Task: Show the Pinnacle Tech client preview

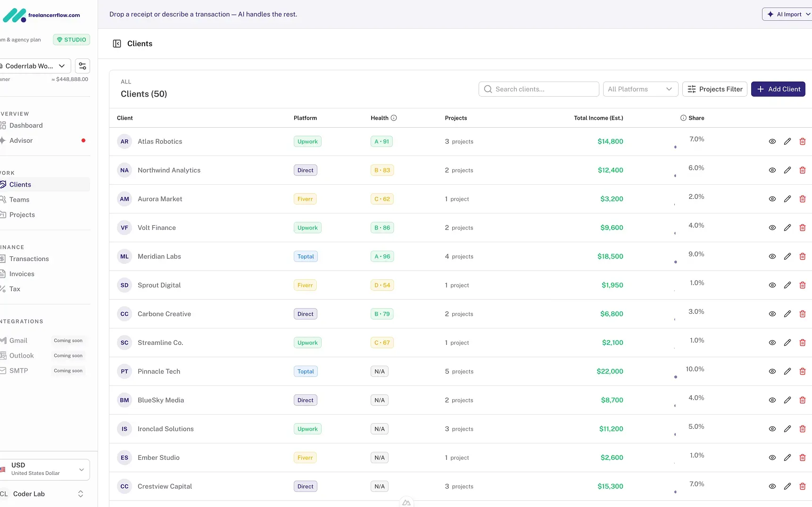Action: [x=772, y=371]
